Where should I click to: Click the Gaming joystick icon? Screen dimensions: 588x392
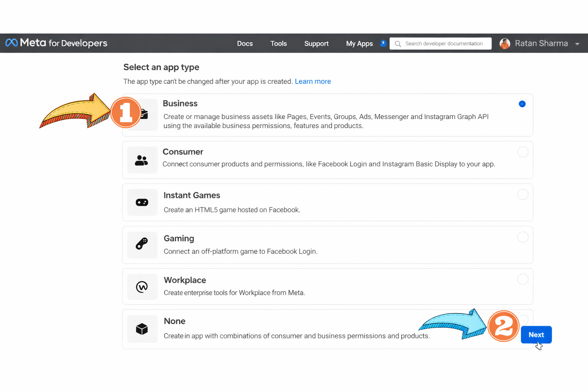coord(142,244)
